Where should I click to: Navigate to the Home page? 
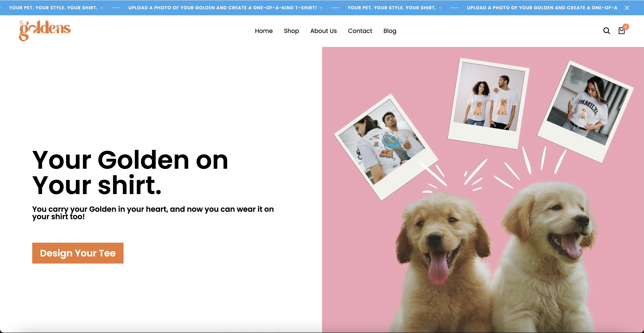point(263,31)
